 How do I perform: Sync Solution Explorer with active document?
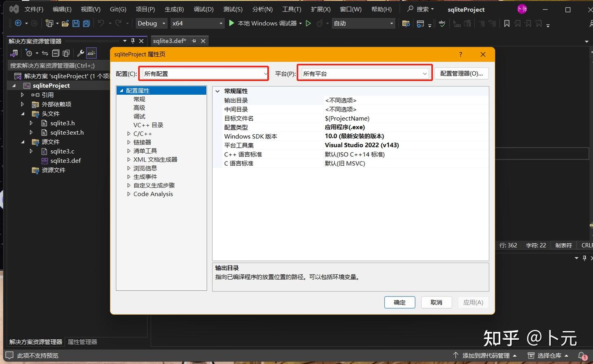pos(44,53)
